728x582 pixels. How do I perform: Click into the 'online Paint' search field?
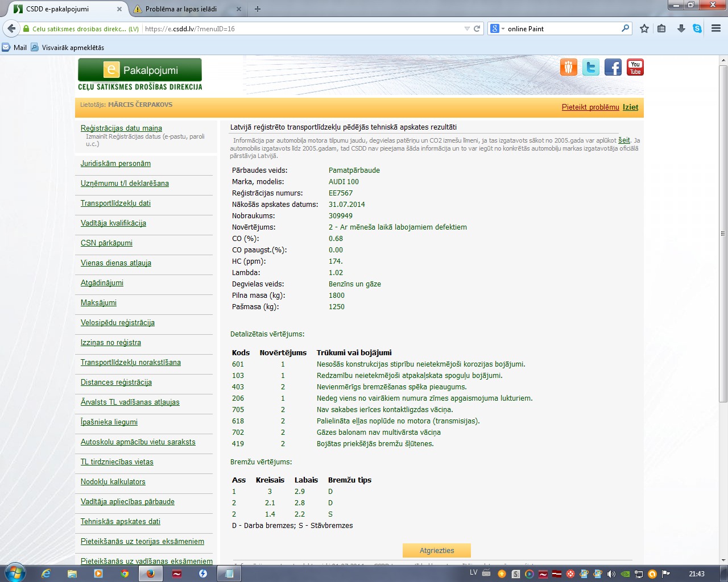coord(562,28)
